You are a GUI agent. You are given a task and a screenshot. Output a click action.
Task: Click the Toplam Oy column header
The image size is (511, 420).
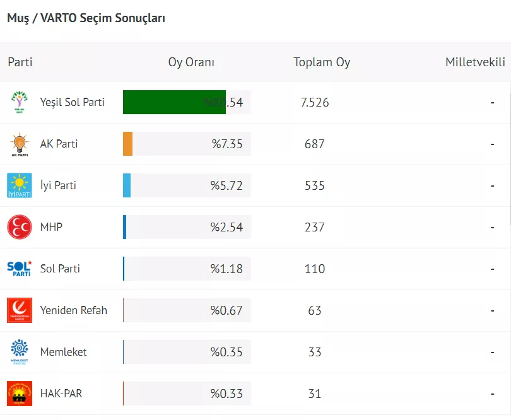pyautogui.click(x=322, y=62)
